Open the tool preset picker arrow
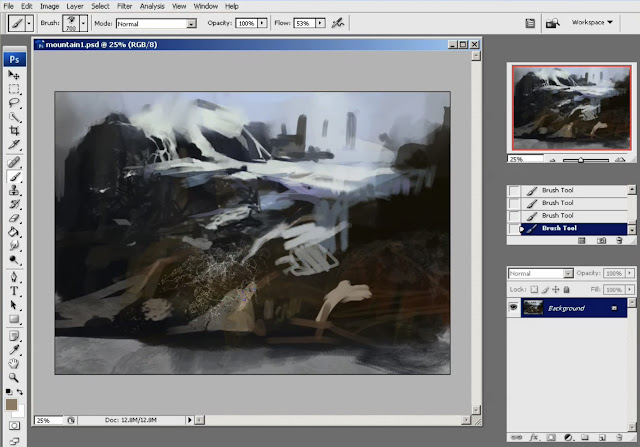 point(29,23)
